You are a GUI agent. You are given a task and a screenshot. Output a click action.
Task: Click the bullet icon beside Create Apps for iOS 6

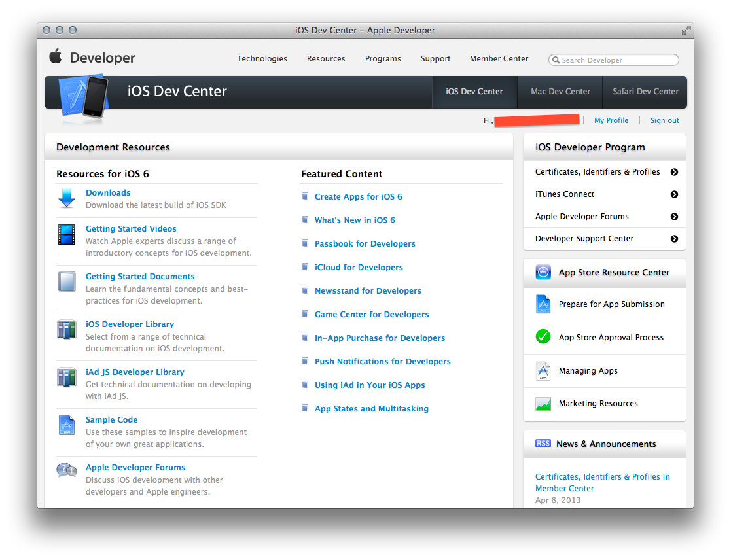(305, 196)
